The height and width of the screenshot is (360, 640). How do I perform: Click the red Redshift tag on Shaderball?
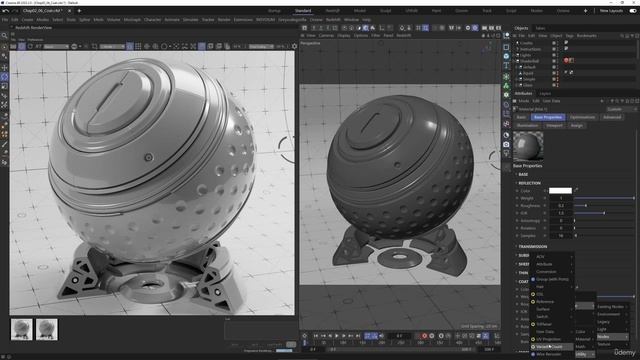point(566,60)
